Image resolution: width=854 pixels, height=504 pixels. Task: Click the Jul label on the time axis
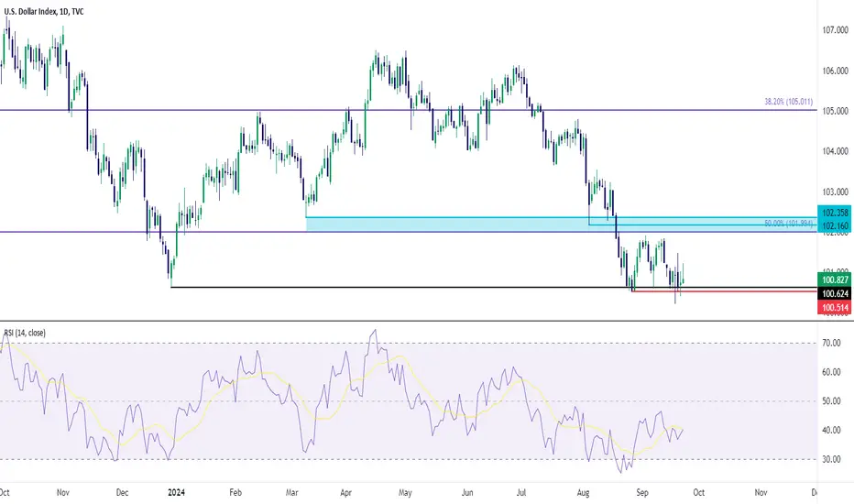tap(521, 493)
